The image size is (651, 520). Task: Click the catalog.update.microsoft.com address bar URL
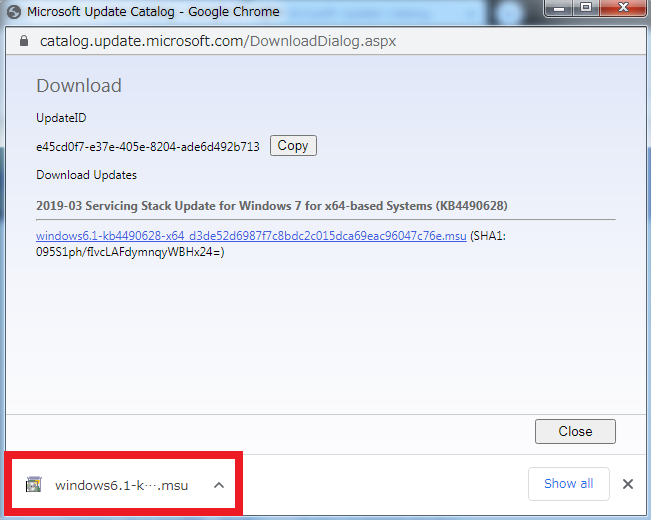point(218,41)
